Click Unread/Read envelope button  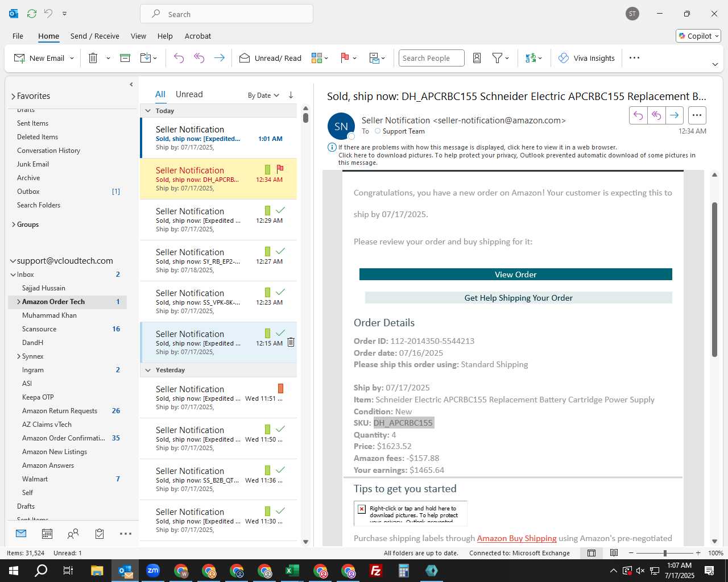270,58
